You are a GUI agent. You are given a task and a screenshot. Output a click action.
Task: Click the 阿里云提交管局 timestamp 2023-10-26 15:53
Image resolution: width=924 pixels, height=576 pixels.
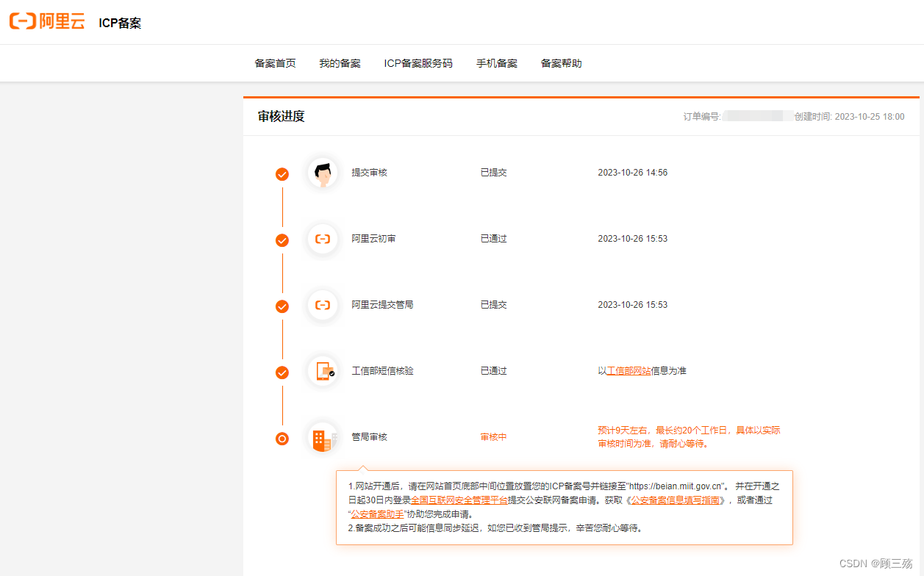(x=633, y=305)
